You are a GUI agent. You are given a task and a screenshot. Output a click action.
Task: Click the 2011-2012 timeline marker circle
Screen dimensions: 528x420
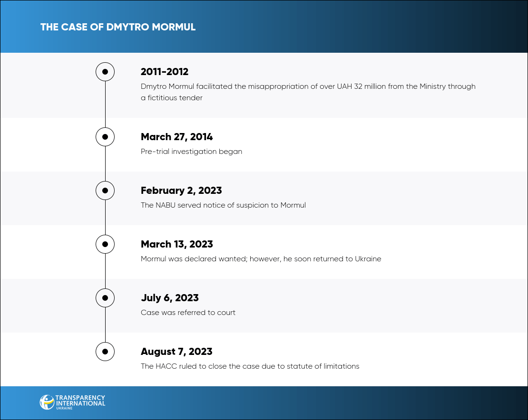point(105,72)
